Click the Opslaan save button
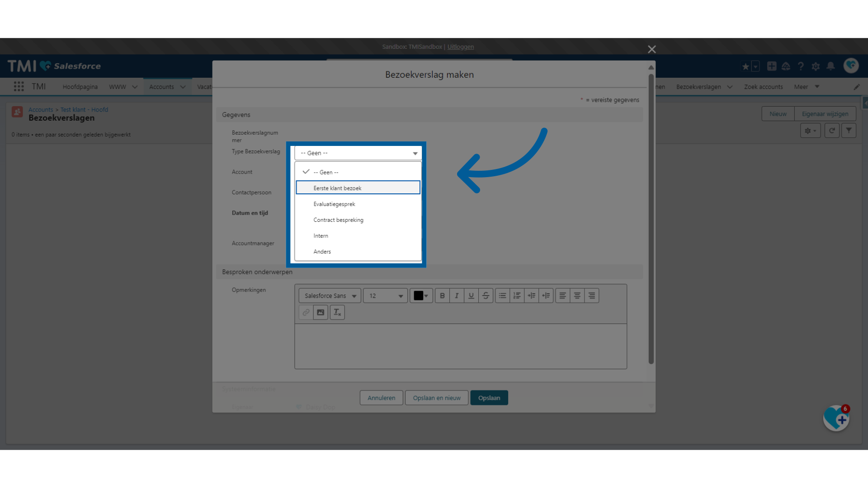Viewport: 868px width, 488px height. pos(489,398)
